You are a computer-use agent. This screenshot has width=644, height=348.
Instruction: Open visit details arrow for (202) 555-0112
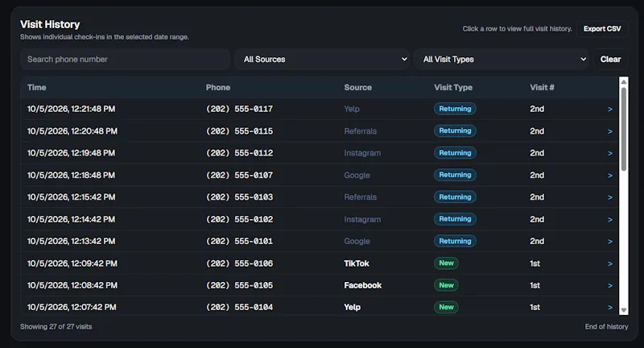610,153
